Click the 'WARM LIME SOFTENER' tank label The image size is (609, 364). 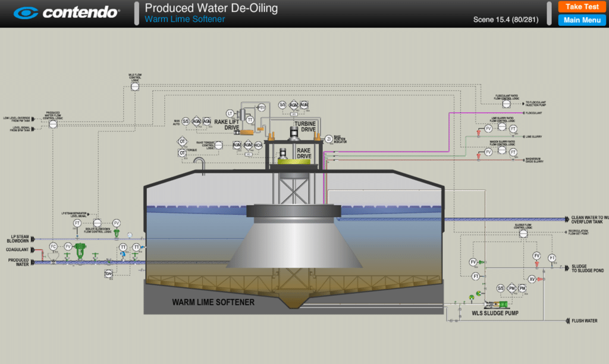click(214, 302)
